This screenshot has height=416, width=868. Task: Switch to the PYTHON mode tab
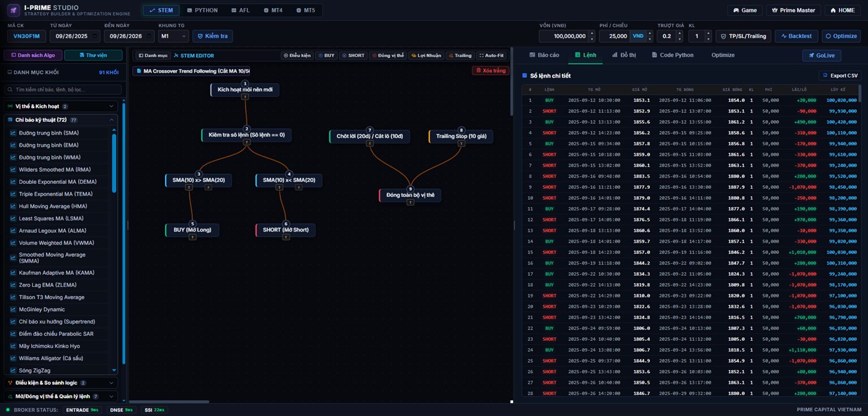(202, 11)
